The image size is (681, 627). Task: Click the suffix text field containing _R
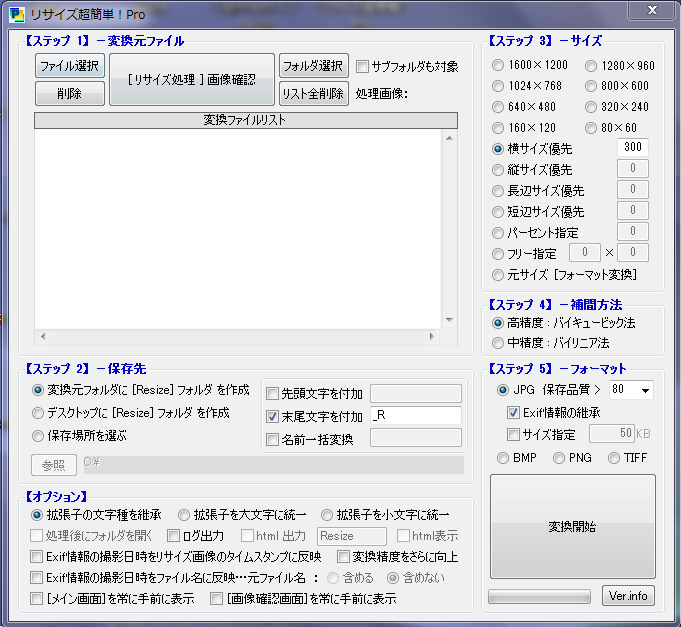[x=416, y=416]
